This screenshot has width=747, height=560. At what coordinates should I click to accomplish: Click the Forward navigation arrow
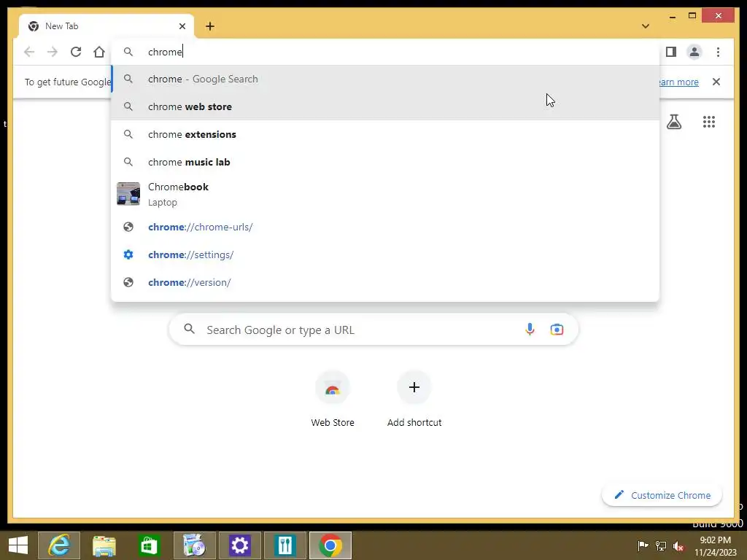[53, 52]
